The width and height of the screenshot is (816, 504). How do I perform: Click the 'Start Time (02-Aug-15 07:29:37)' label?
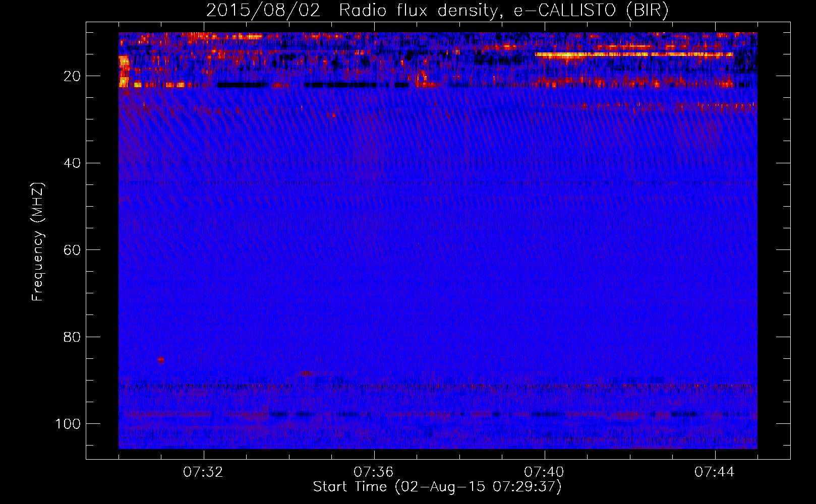point(437,487)
